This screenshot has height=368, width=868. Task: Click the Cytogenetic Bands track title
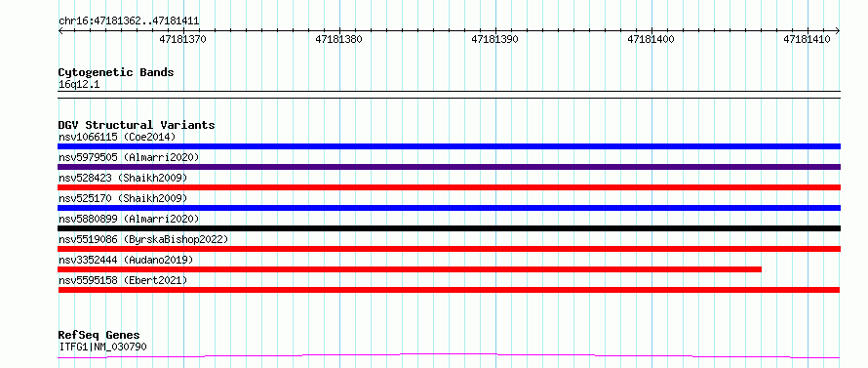(116, 72)
